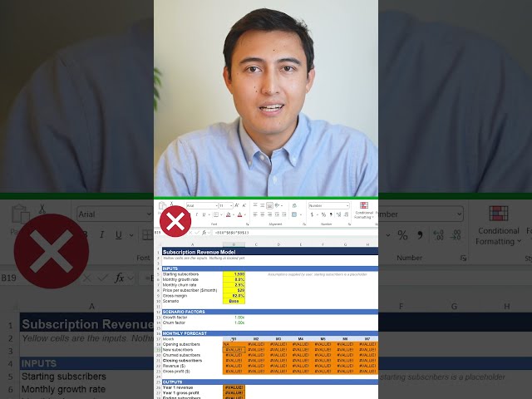Screen dimensions: 532x399
Task: Click percent symbol in enlarged right background
Action: pos(402,234)
